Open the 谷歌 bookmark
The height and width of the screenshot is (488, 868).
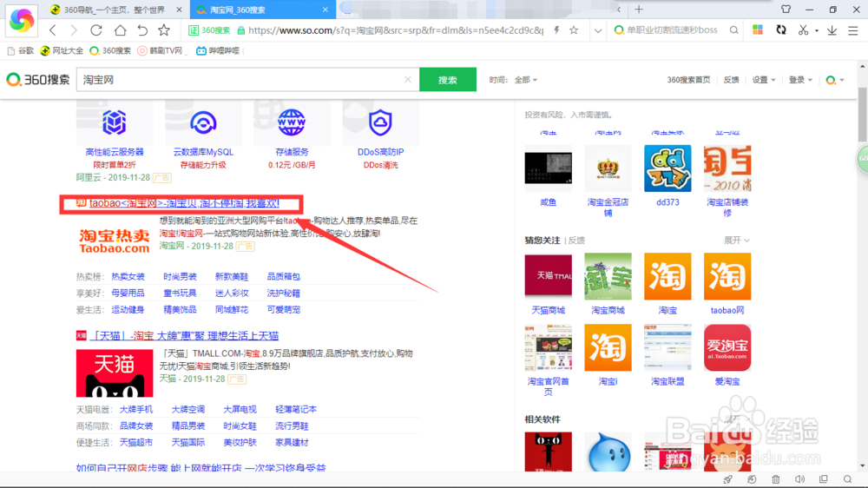tap(21, 50)
